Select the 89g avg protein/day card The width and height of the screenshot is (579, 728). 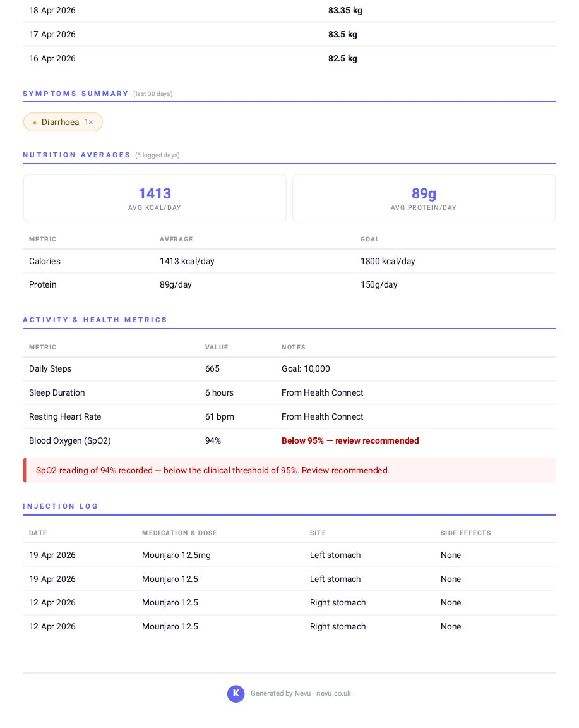[x=424, y=198]
